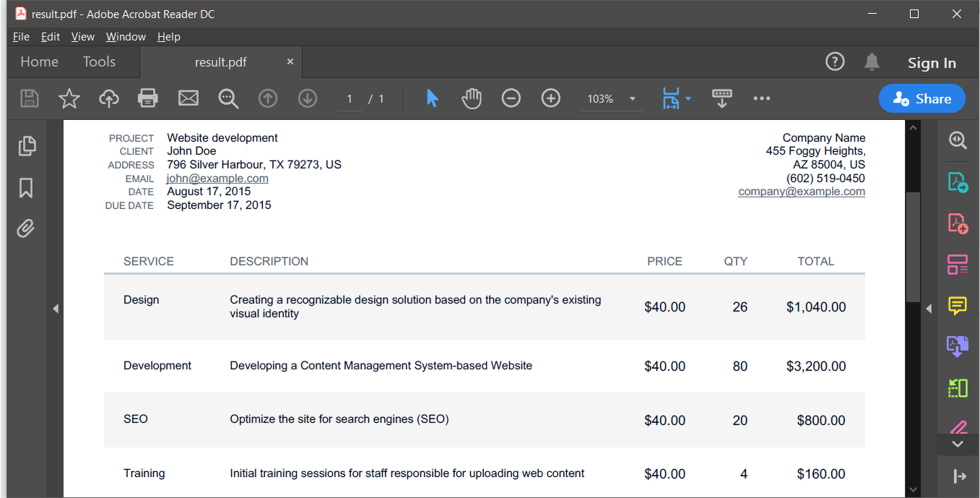This screenshot has width=980, height=498.
Task: Click the page number input field
Action: [x=349, y=98]
